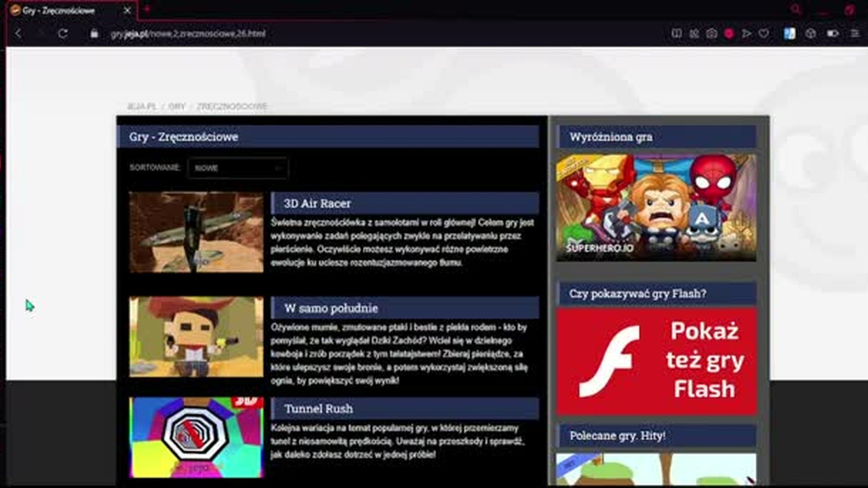Screen dimensions: 868x488
Task: Open the 3D Air Racer game title
Action: [x=317, y=203]
